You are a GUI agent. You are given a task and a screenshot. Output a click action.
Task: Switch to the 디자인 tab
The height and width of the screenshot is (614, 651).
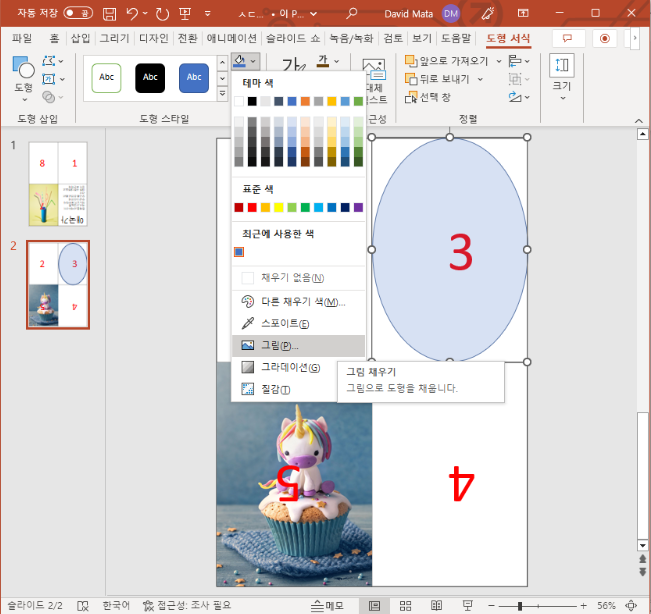coord(154,38)
